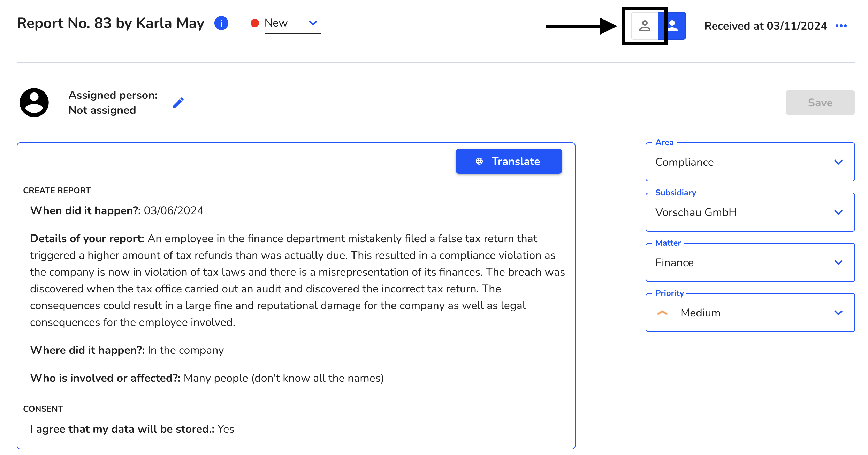Click the CONSENT section label

44,409
